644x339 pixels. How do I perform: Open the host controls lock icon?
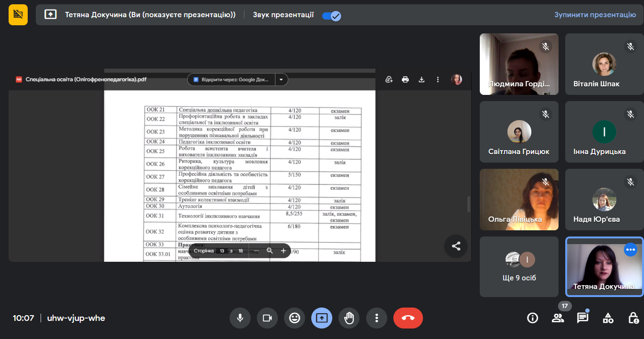click(x=633, y=318)
